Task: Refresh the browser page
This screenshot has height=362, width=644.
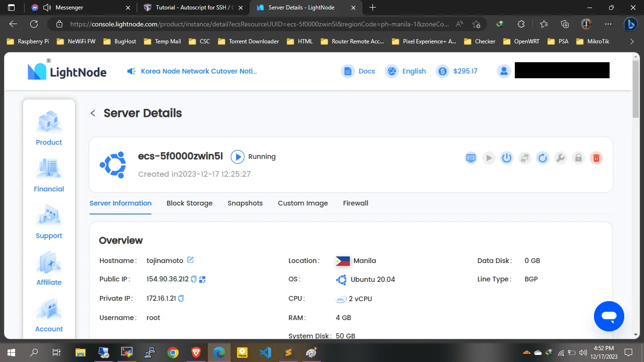Action: pyautogui.click(x=34, y=24)
